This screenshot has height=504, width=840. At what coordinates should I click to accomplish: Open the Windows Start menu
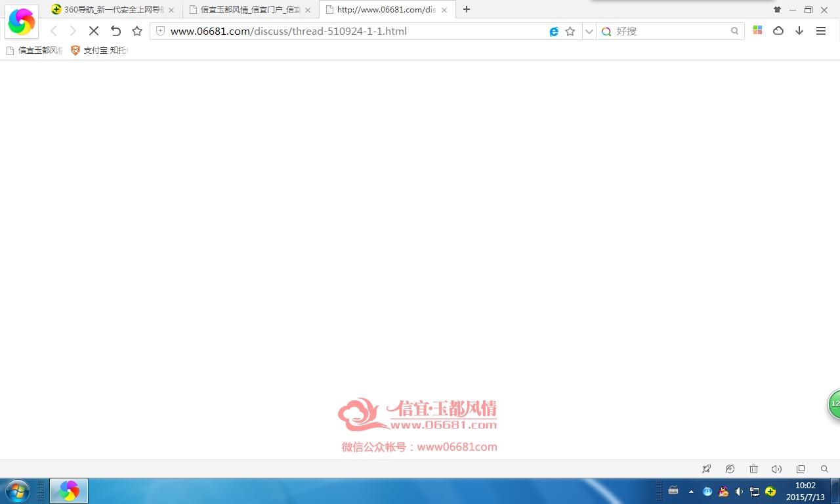point(17,491)
